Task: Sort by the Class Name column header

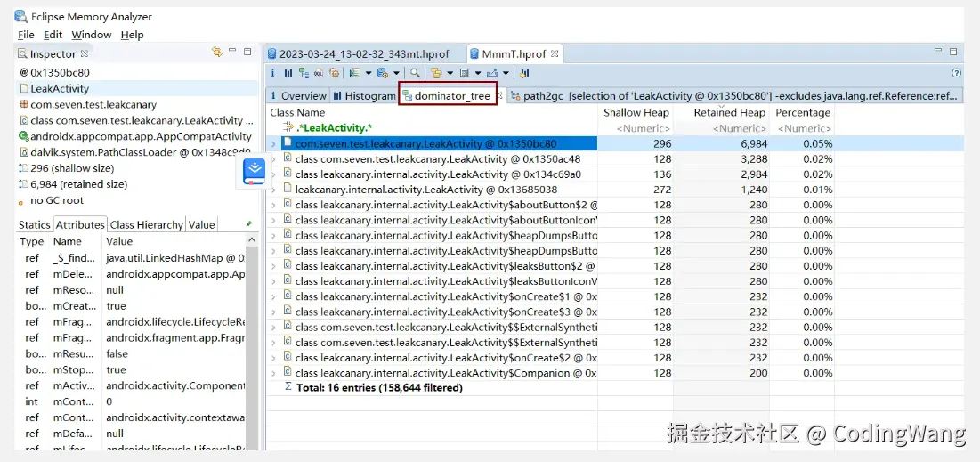Action: pyautogui.click(x=432, y=112)
